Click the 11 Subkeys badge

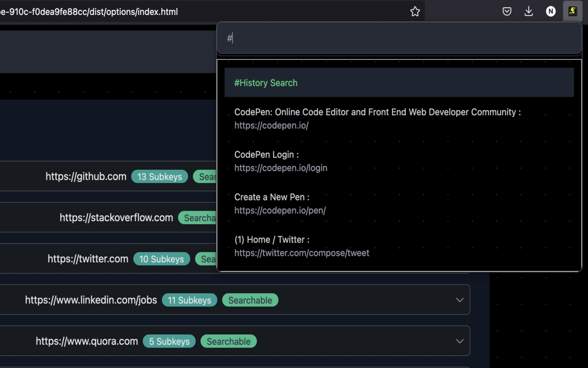pyautogui.click(x=189, y=300)
